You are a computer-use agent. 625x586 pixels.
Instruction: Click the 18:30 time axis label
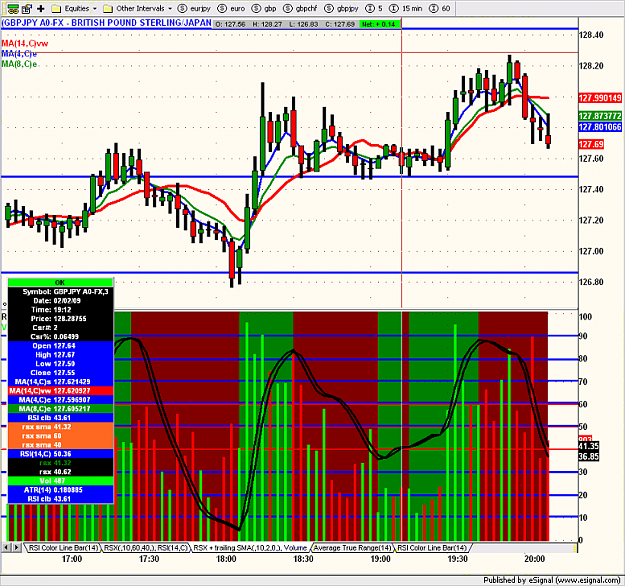(x=303, y=559)
